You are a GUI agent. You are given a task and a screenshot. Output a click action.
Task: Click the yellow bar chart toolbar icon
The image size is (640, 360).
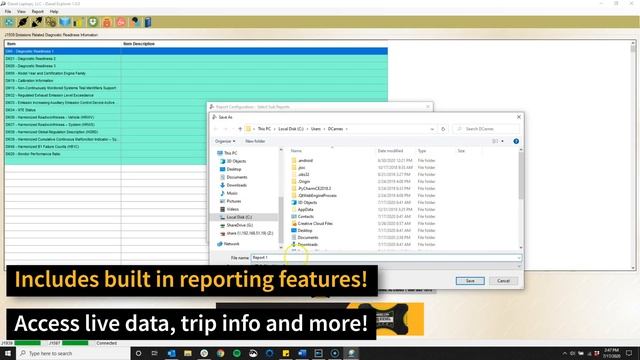tap(78, 22)
